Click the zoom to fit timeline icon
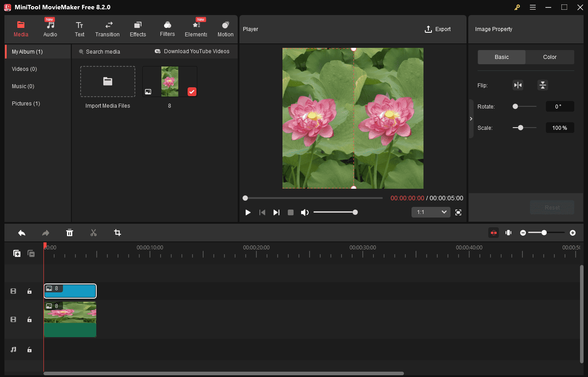 509,233
